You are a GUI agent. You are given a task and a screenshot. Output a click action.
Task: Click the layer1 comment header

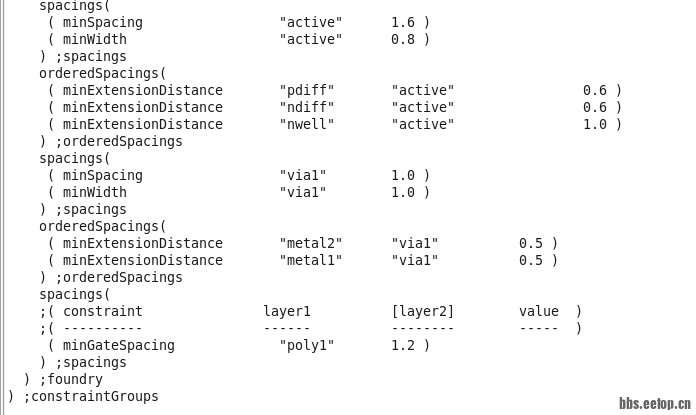point(287,311)
